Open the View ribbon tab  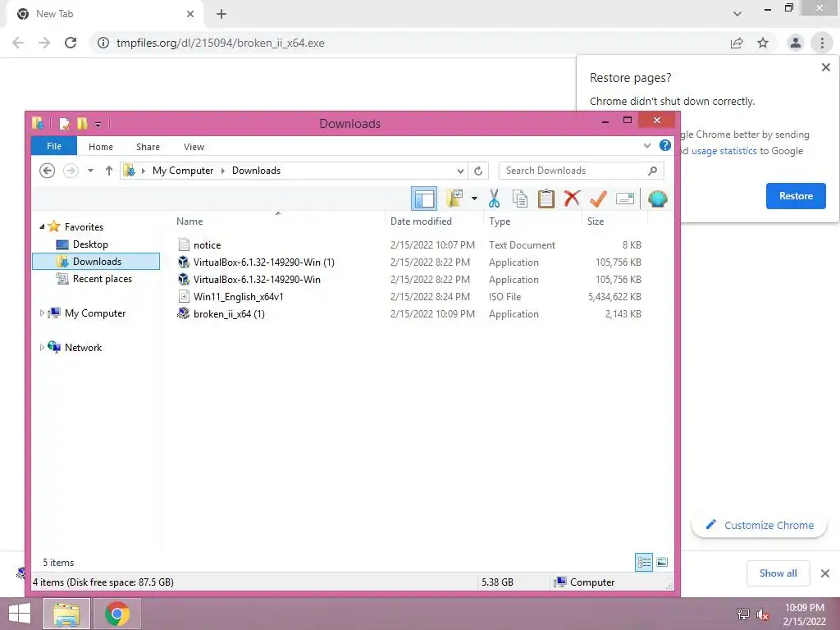pos(194,147)
